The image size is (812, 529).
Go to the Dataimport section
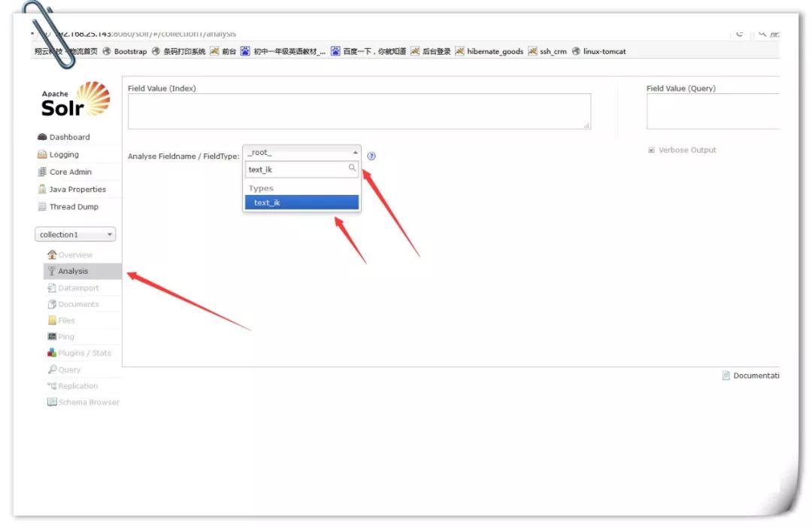point(78,288)
